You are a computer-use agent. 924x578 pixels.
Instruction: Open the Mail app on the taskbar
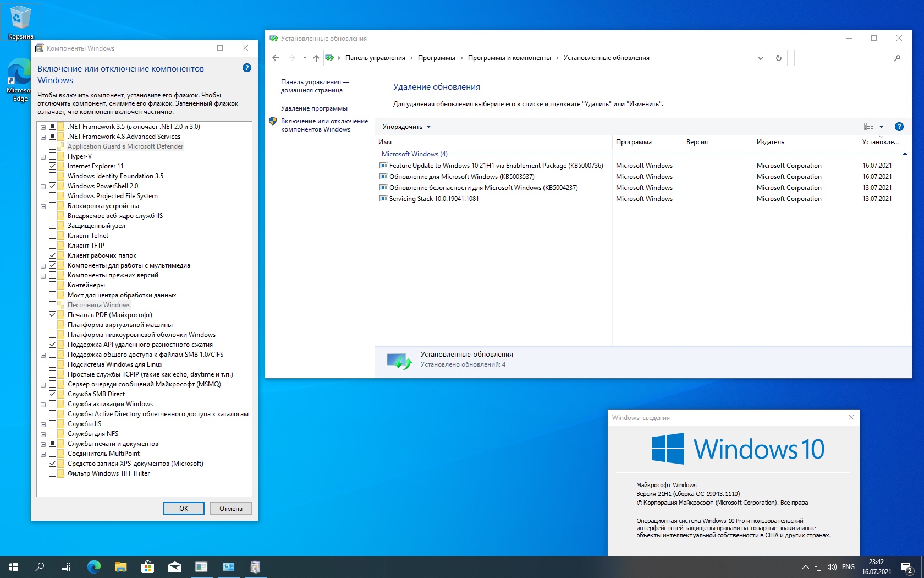(x=174, y=567)
